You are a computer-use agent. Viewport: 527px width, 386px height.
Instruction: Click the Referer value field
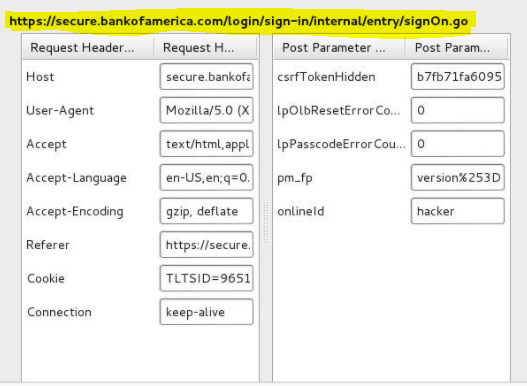(206, 245)
